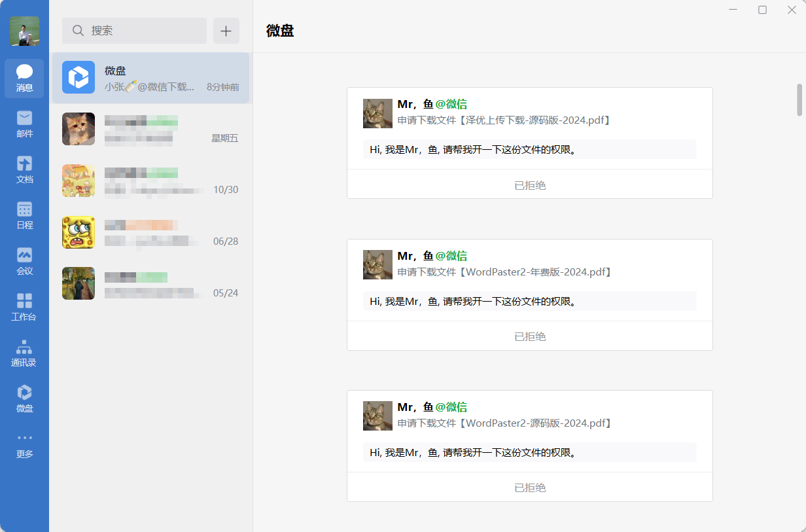The height and width of the screenshot is (532, 806).
Task: Select the 微盘 conversation in chat list
Action: click(x=150, y=78)
